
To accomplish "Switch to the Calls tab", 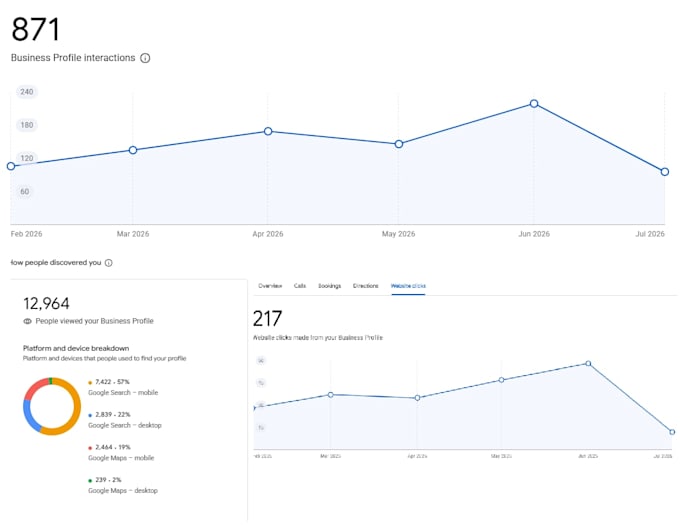I will pyautogui.click(x=300, y=286).
